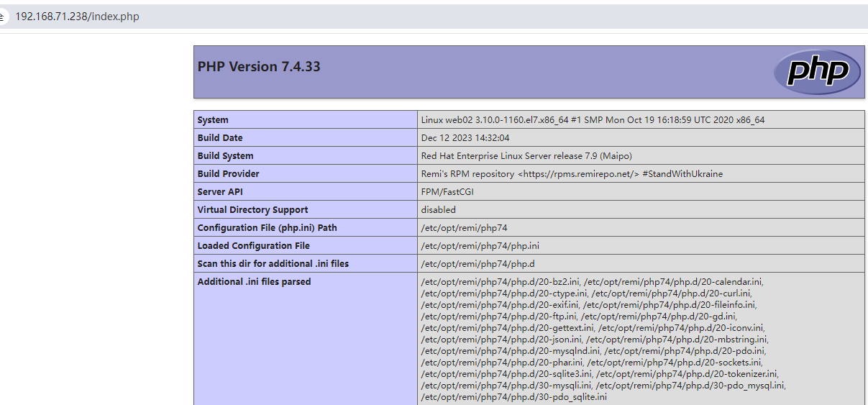The height and width of the screenshot is (405, 868).
Task: Click the site info icon beside the URL
Action: pyautogui.click(x=4, y=17)
